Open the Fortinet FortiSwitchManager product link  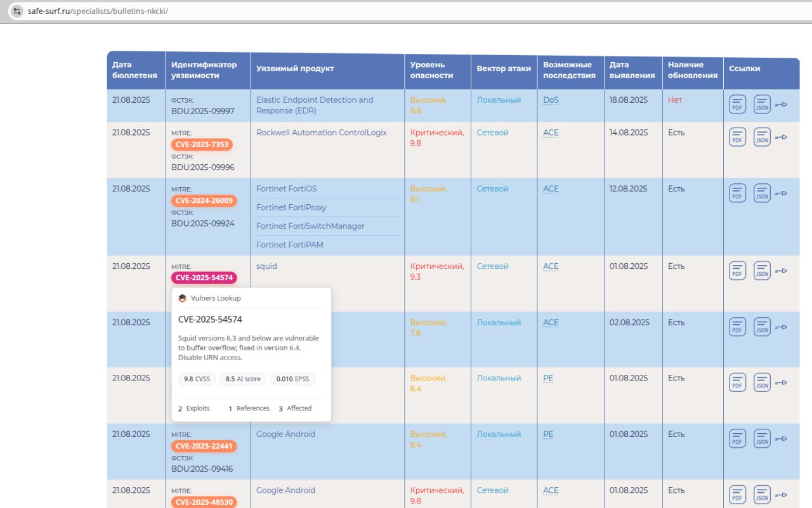point(310,226)
